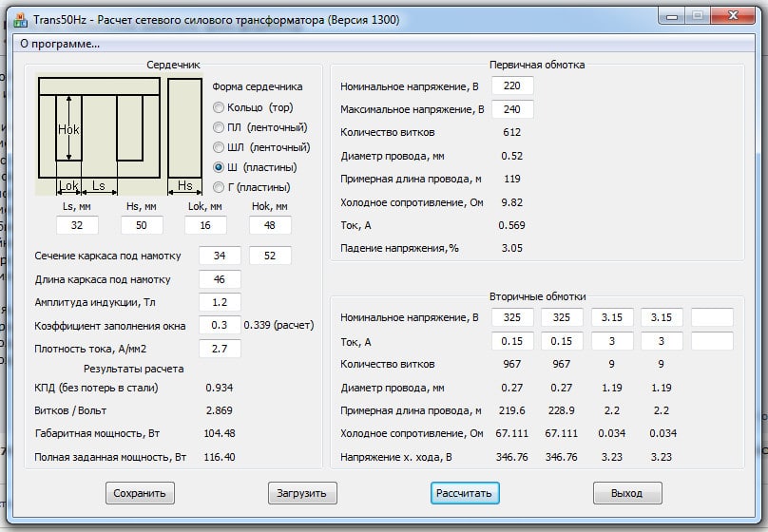Click third secondary voltage field with 3.15
This screenshot has height=532, width=768.
tap(612, 317)
